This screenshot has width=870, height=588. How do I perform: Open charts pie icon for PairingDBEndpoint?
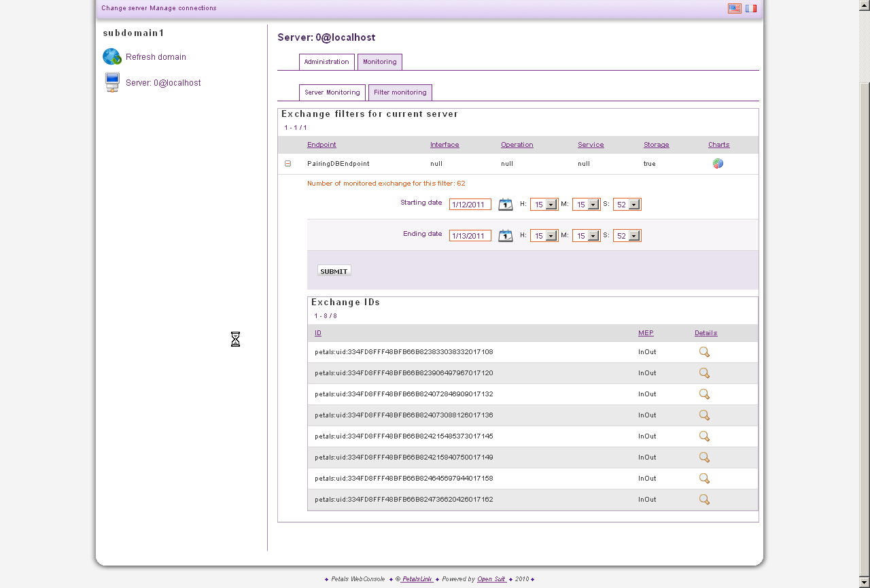(718, 164)
